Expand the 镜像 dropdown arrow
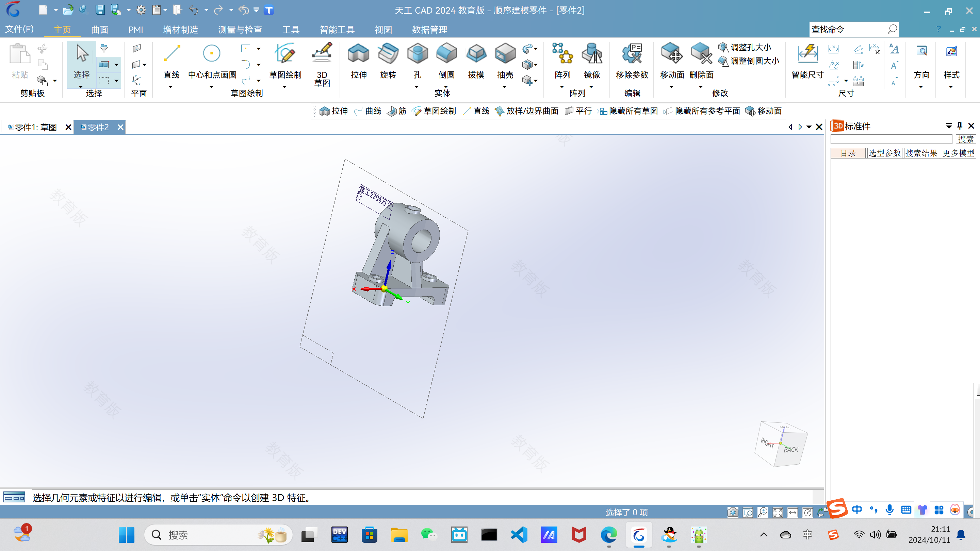The width and height of the screenshot is (980, 551). [591, 87]
